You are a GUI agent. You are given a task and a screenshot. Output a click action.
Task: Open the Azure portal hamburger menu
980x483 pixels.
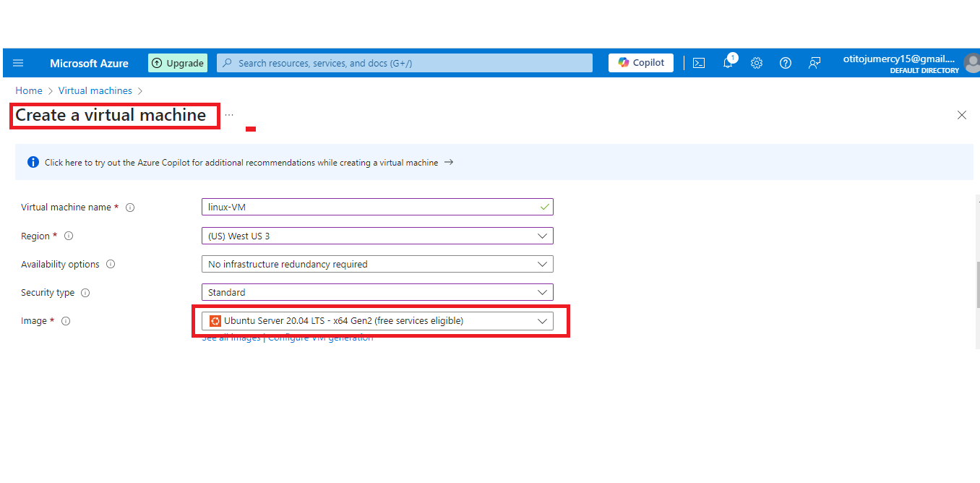coord(18,63)
